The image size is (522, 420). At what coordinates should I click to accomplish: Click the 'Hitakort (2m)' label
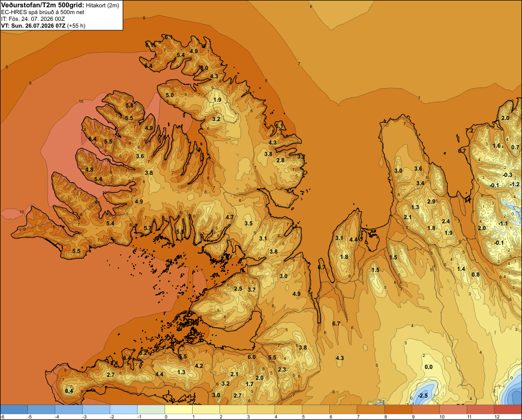pyautogui.click(x=102, y=5)
